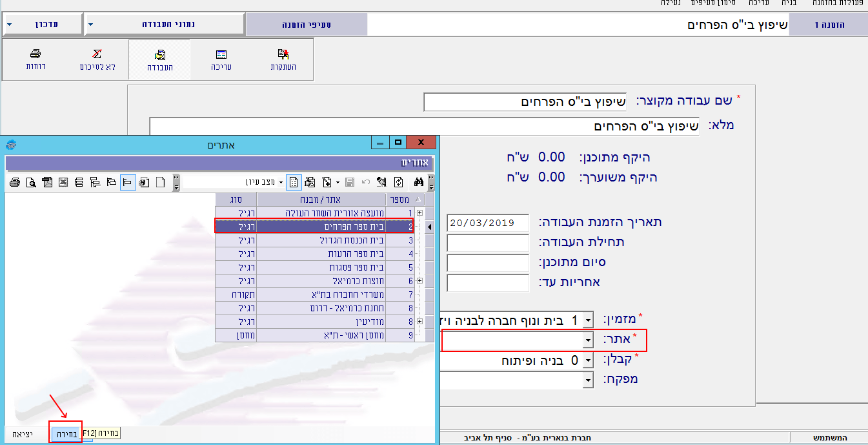Screen dimensions: 868x445
Task: Click the print preview magnifier icon
Action: (30, 182)
